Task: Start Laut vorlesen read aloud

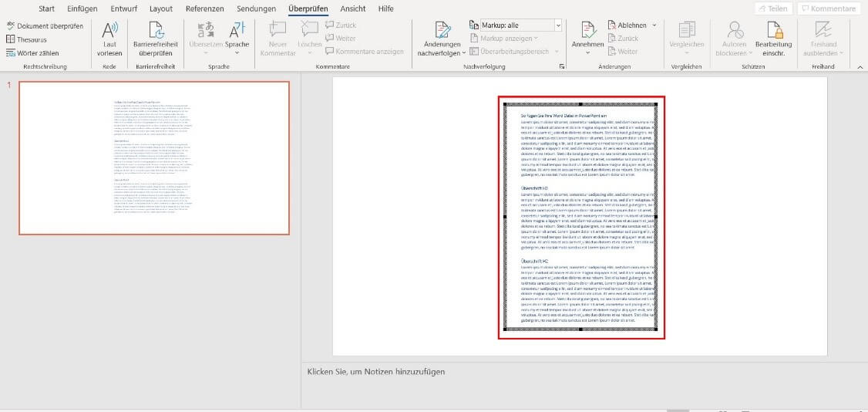Action: coord(109,39)
